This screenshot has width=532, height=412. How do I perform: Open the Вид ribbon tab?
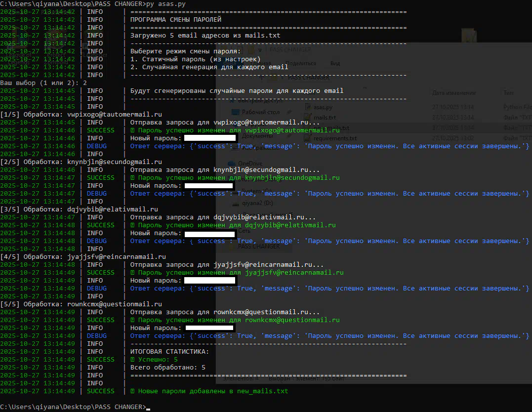pos(335,63)
